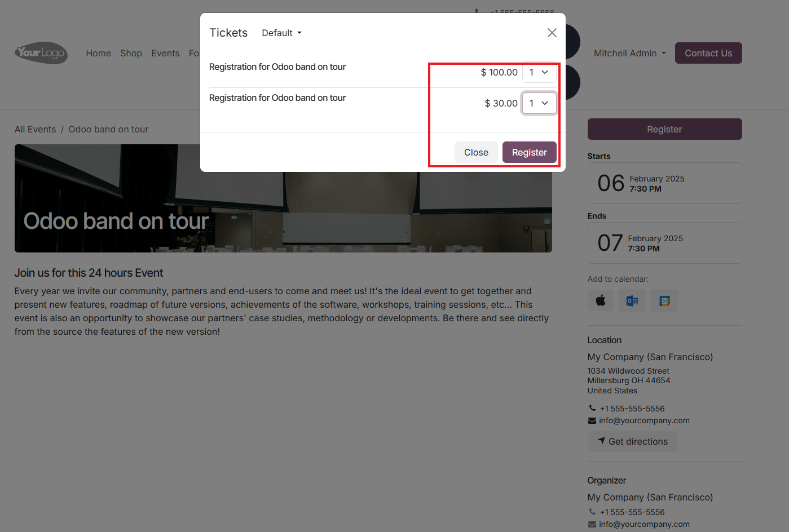Open All Events breadcrumb link
789x532 pixels.
[35, 129]
